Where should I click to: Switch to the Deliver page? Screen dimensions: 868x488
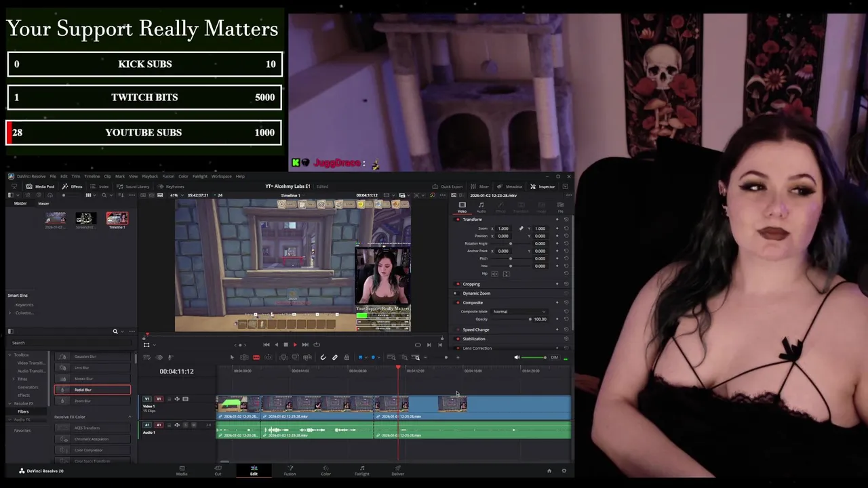[397, 470]
